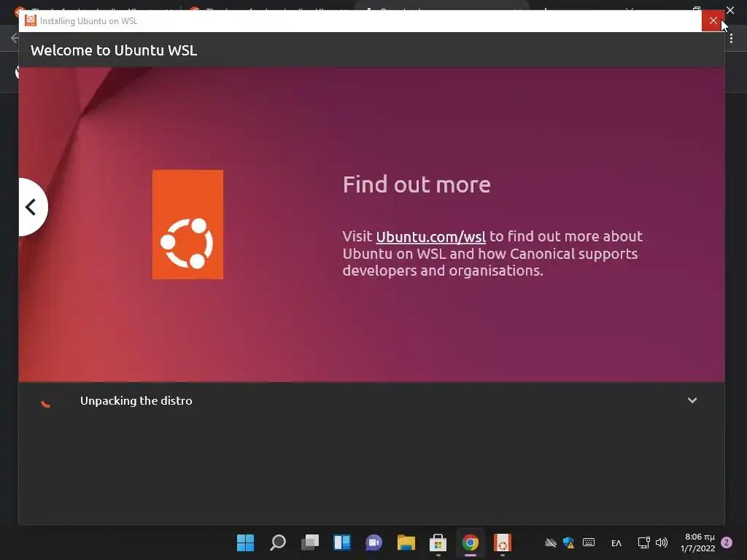This screenshot has height=560, width=747.
Task: Click the 'Unpacking the distro' status text
Action: coord(136,400)
